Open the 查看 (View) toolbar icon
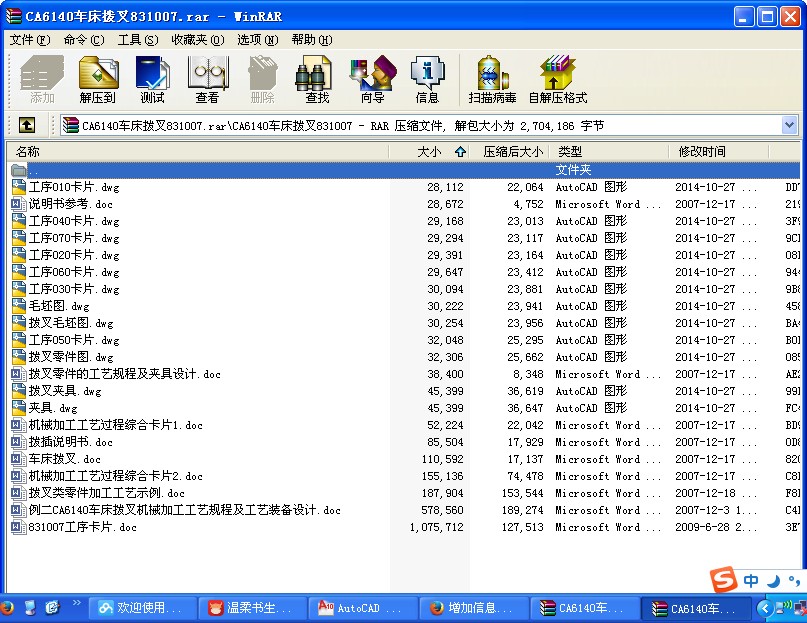The image size is (807, 623). 207,79
